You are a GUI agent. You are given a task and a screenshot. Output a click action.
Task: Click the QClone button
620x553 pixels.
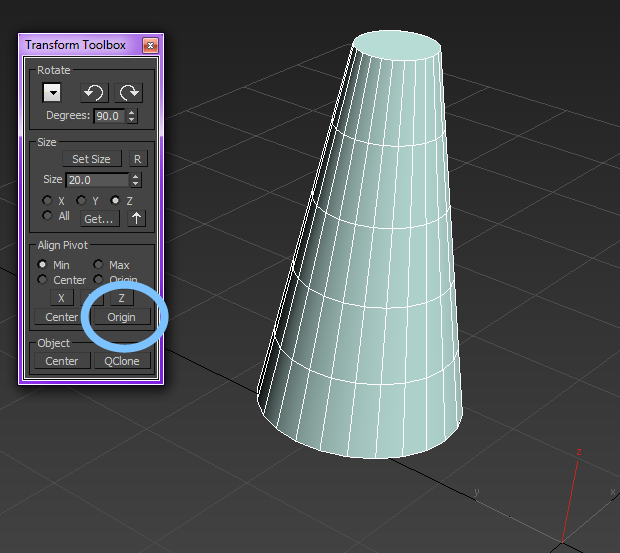click(x=122, y=361)
